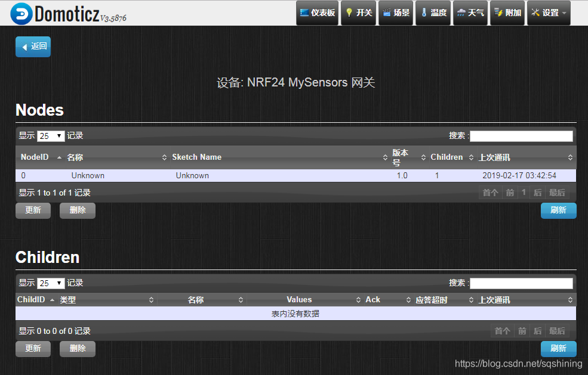This screenshot has height=375, width=588.
Task: Sort Nodes table by Children column
Action: point(452,157)
